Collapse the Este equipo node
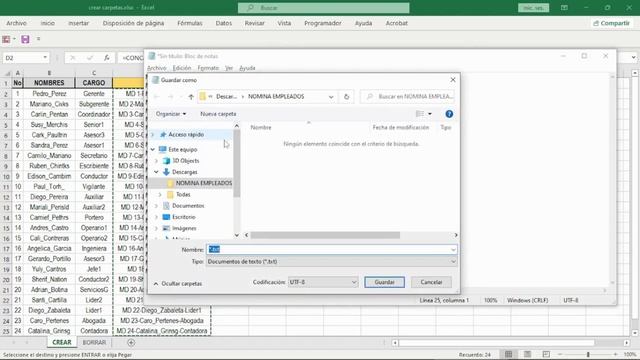The height and width of the screenshot is (360, 640). pyautogui.click(x=153, y=149)
